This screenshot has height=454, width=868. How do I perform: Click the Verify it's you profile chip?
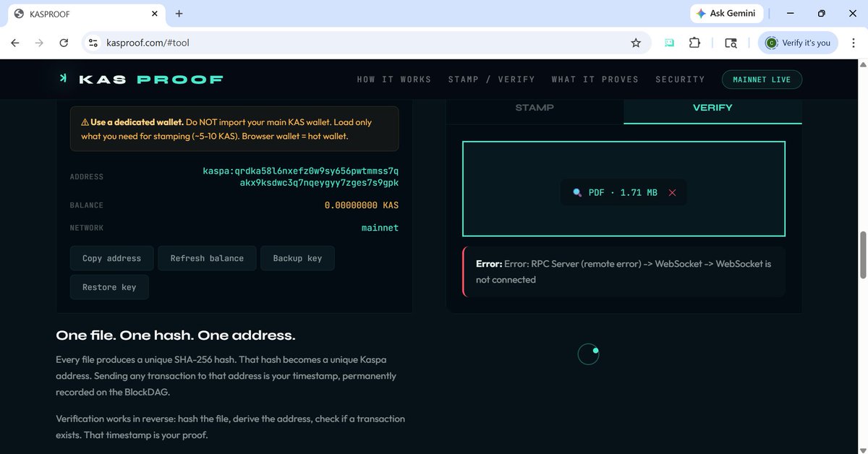tap(799, 43)
